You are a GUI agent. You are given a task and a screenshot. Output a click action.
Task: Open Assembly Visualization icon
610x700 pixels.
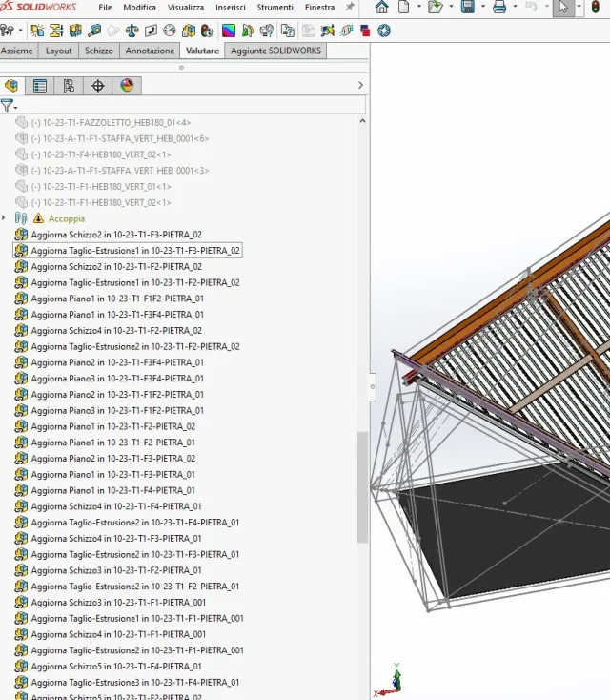(x=189, y=31)
